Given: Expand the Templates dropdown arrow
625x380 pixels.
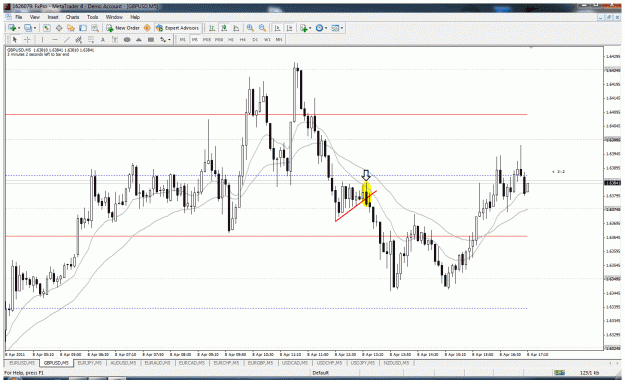Looking at the screenshot, I should tap(342, 28).
